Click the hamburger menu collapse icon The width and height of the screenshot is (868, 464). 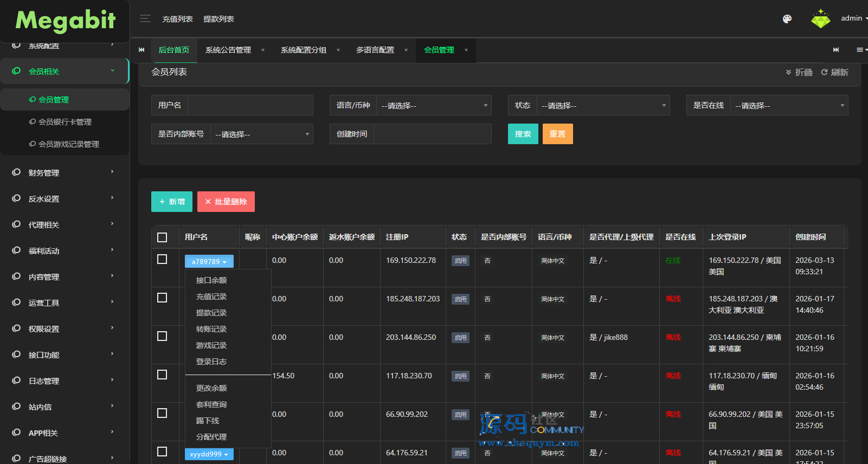[x=145, y=18]
